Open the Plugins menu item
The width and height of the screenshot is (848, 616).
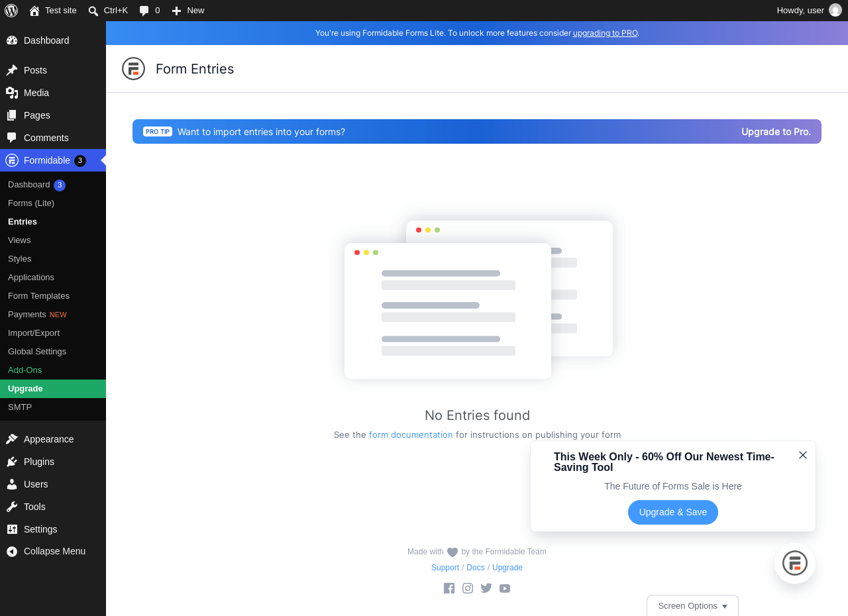click(x=39, y=462)
